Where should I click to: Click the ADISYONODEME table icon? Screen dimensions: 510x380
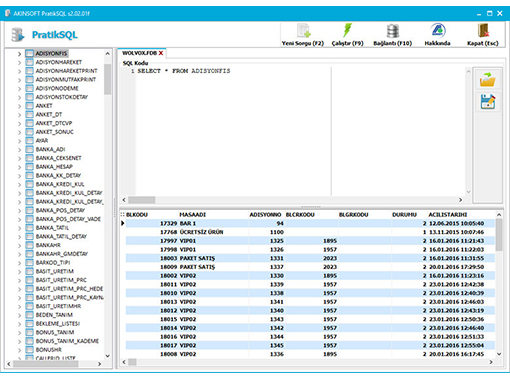[x=30, y=88]
